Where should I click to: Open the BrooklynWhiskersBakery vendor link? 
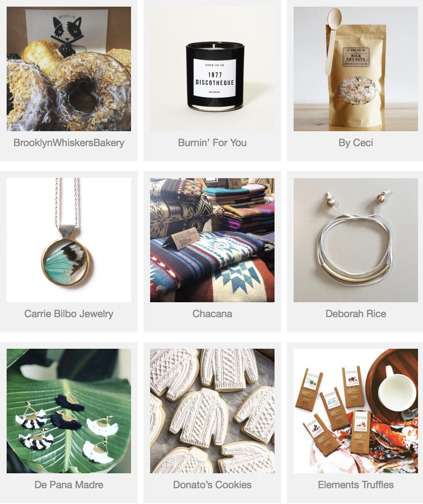pos(69,143)
